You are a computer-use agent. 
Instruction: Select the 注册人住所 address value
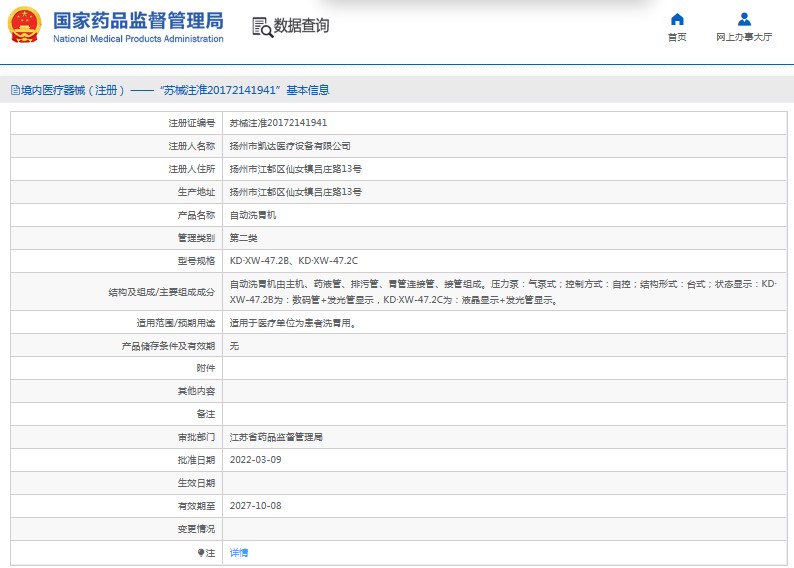pyautogui.click(x=296, y=169)
